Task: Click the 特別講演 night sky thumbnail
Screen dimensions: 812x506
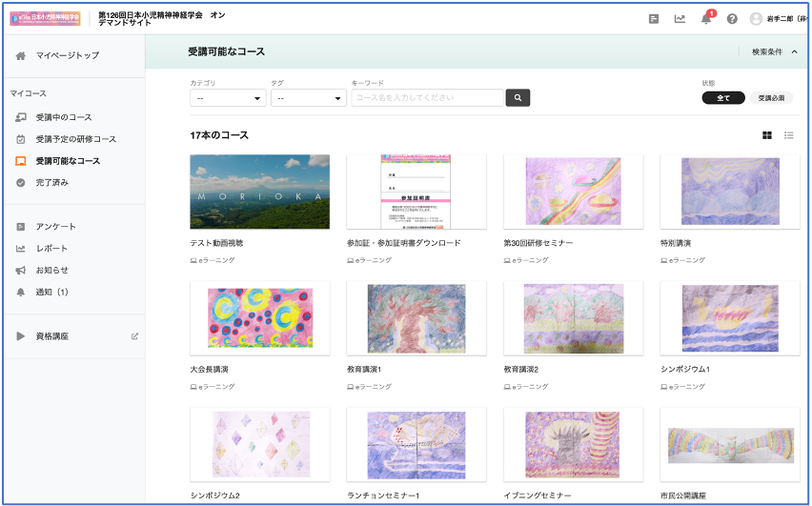Action: [730, 192]
